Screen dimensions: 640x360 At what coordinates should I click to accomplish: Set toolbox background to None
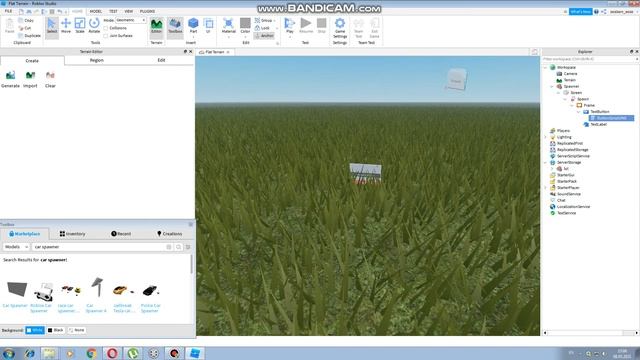pyautogui.click(x=76, y=330)
